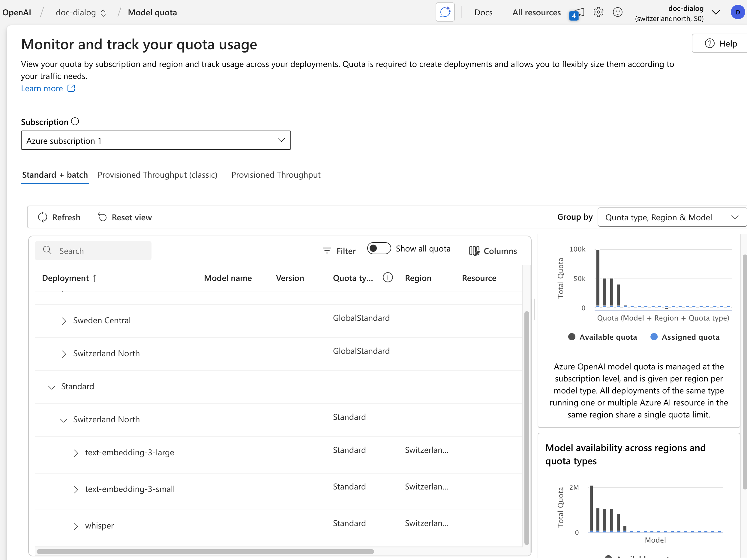Click the Learn more external link icon
This screenshot has width=747, height=560.
71,89
